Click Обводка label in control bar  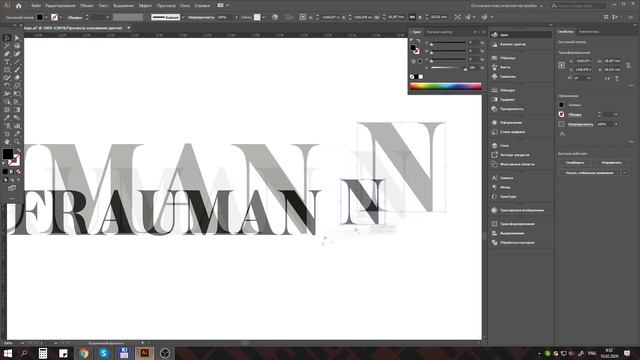coord(75,18)
